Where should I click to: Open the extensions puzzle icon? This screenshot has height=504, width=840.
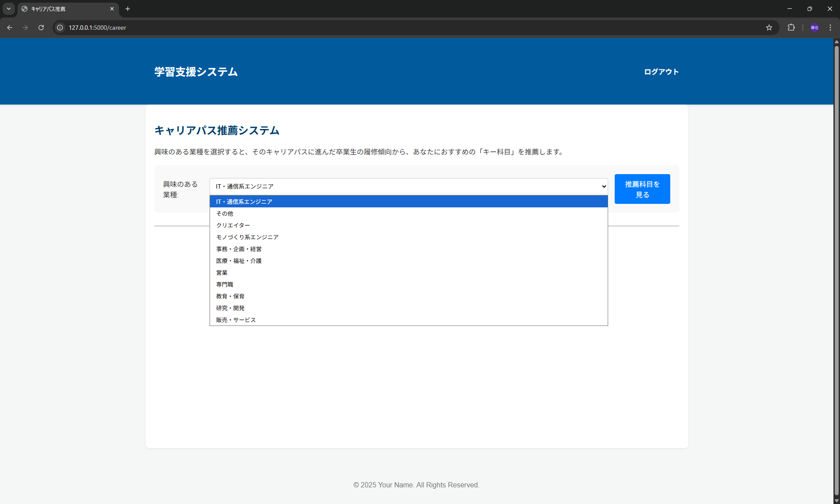click(x=791, y=28)
